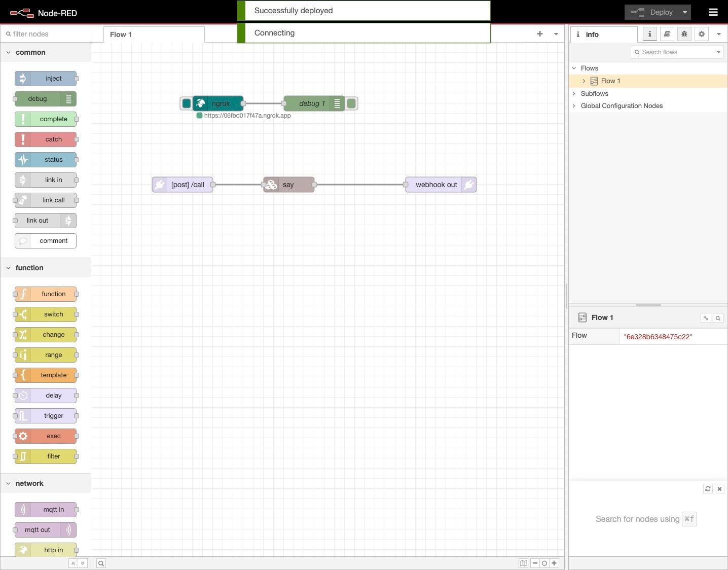Toggle the ngrok node left button
This screenshot has width=728, height=570.
(x=186, y=103)
